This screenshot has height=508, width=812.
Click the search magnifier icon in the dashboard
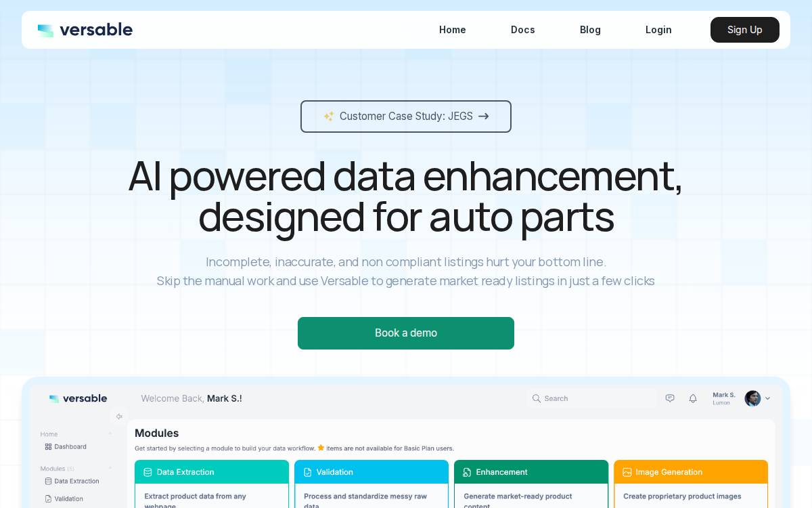(537, 398)
